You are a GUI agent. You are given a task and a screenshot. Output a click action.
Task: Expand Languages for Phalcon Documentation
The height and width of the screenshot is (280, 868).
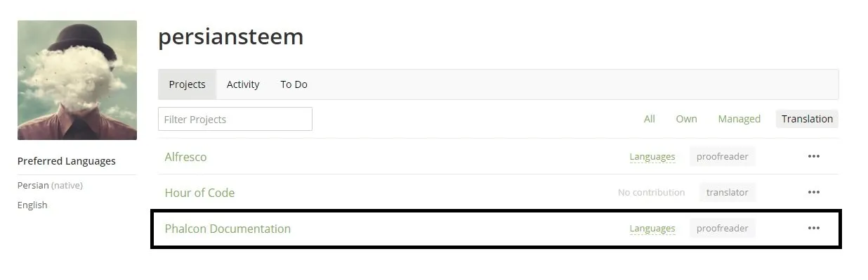click(x=652, y=229)
